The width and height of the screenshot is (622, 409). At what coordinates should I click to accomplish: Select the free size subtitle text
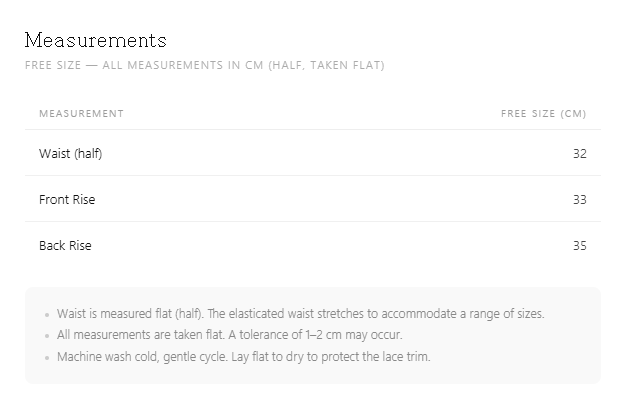(205, 65)
